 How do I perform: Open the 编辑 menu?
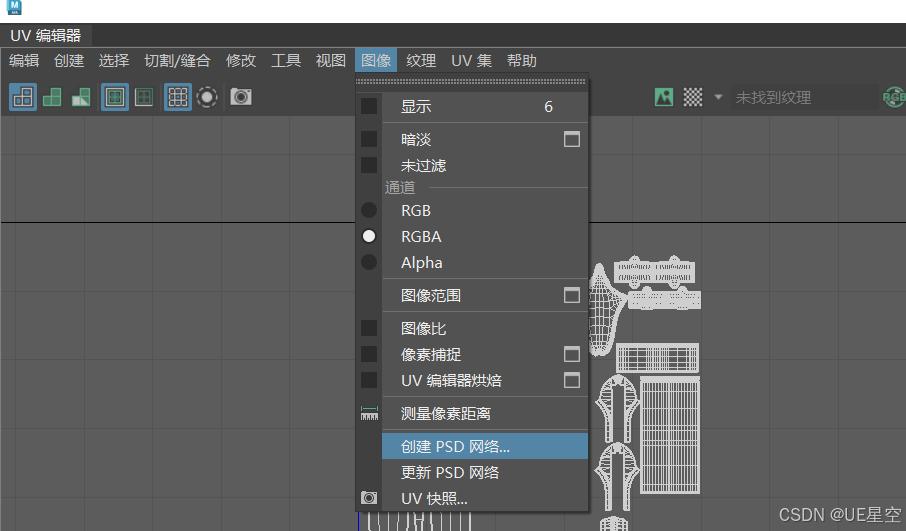[x=24, y=61]
